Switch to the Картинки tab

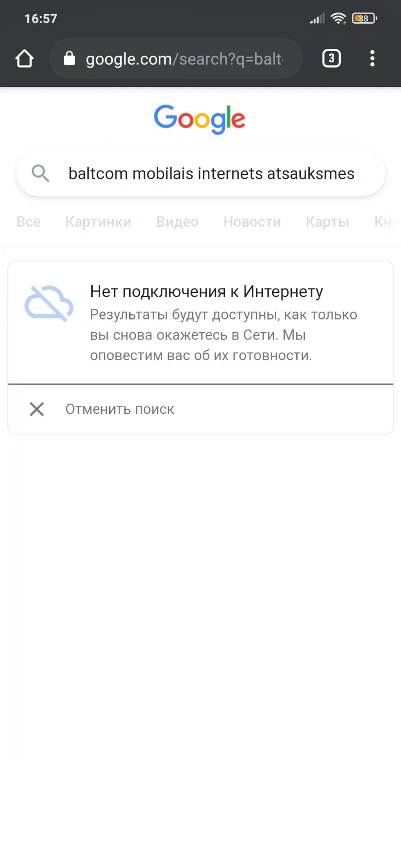coord(98,222)
